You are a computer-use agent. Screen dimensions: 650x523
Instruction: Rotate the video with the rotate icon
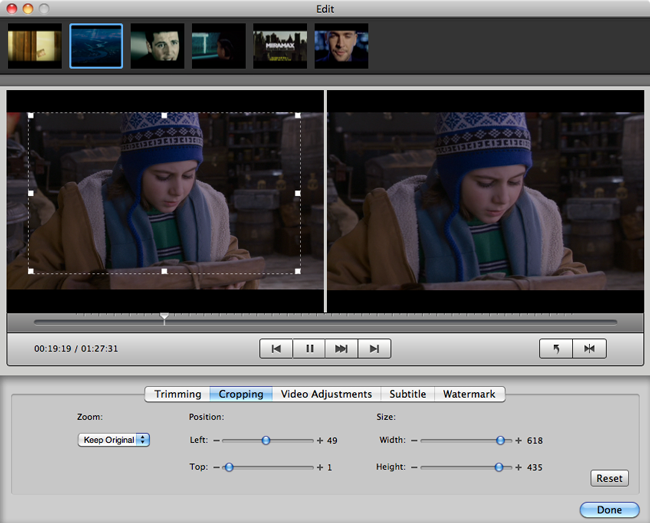[556, 349]
